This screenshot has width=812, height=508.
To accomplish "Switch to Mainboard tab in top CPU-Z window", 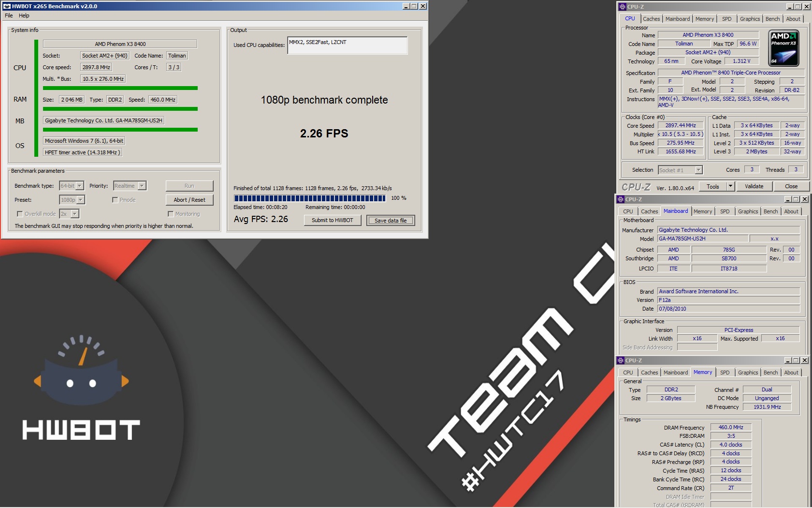I will coord(678,19).
